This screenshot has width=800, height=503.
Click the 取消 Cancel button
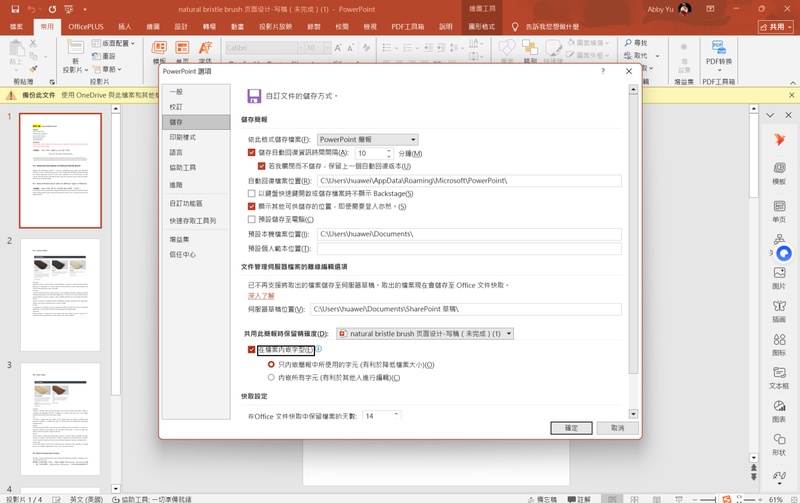point(617,428)
